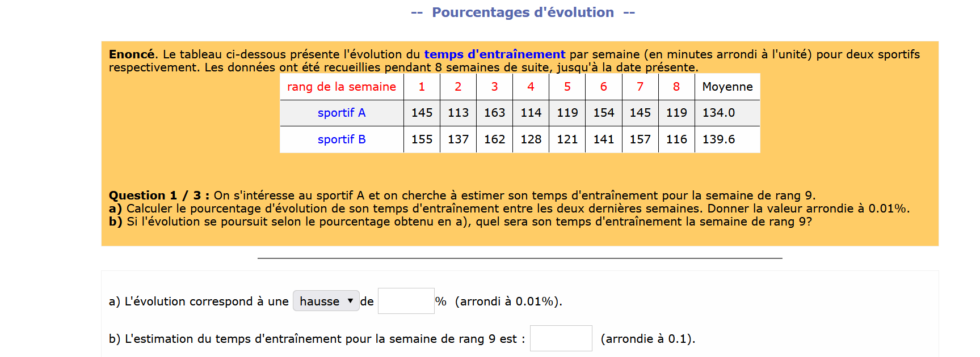Click sportif A's week 8 value 119

[676, 113]
